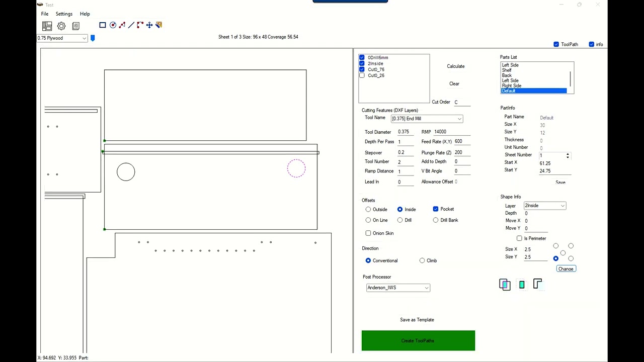This screenshot has width=644, height=362.
Task: Open the Post Processor Anderson_IWS dropdown
Action: [398, 288]
